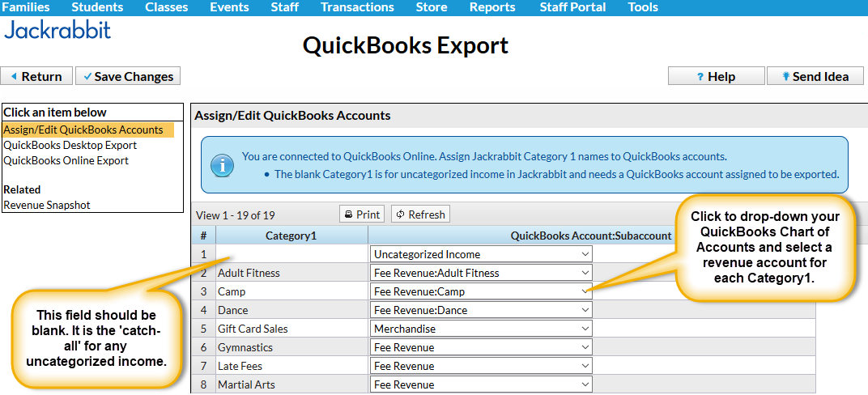Expand Merchandise dropdown for Gift Card Sales
Viewport: 868px width, 395px height.
coord(481,329)
